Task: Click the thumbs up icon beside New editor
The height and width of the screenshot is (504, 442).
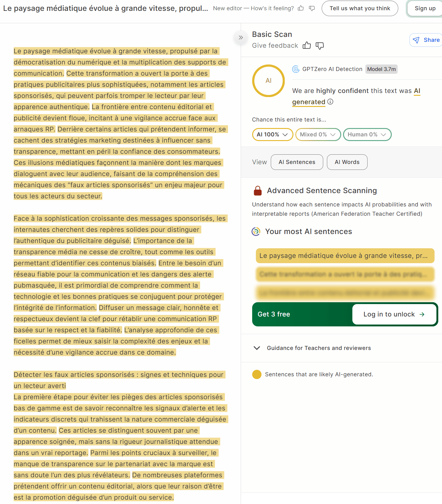Action: [301, 8]
